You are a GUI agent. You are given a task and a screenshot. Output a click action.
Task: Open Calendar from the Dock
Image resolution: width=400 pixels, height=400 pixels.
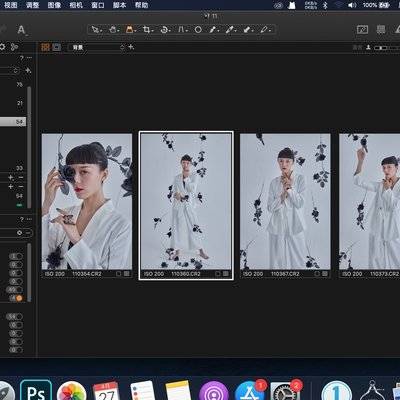pyautogui.click(x=107, y=391)
